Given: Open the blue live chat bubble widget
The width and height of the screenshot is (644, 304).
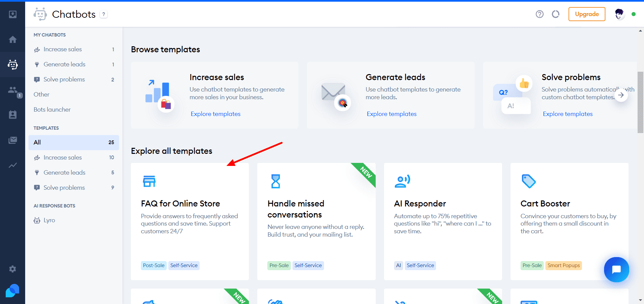Looking at the screenshot, I should point(616,269).
